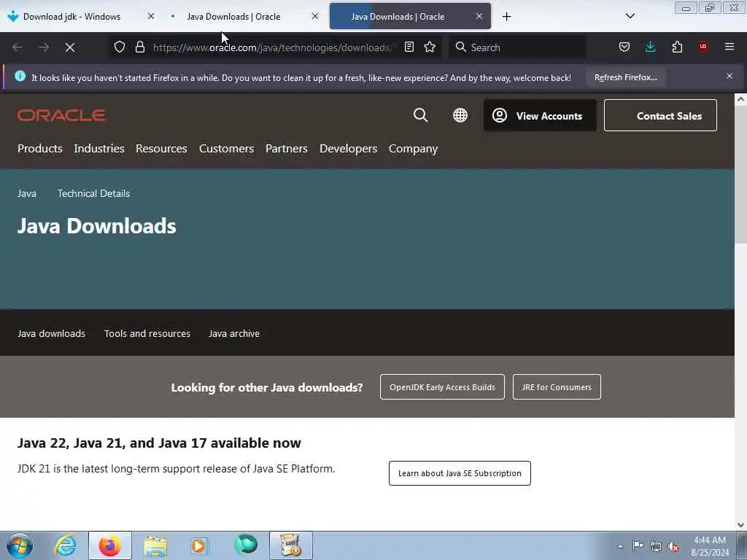Image resolution: width=747 pixels, height=560 pixels.
Task: Open the Developers menu
Action: coord(348,149)
